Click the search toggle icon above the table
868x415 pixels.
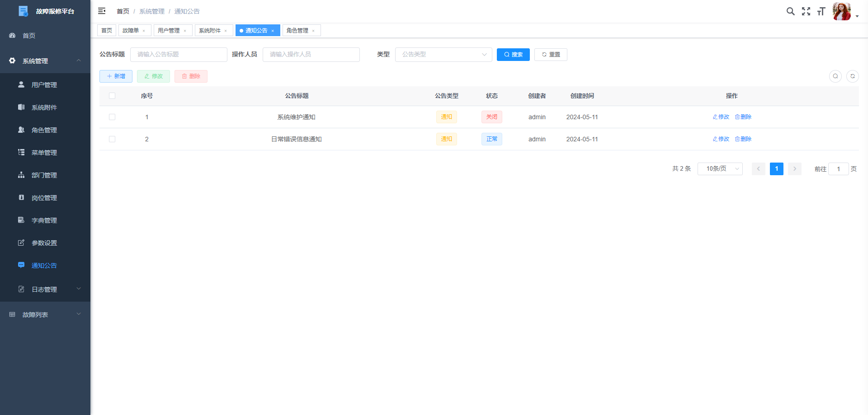click(x=835, y=76)
